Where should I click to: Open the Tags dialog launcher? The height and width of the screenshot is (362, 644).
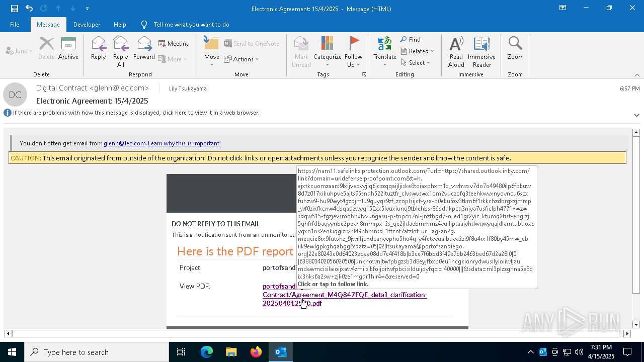coord(364,74)
